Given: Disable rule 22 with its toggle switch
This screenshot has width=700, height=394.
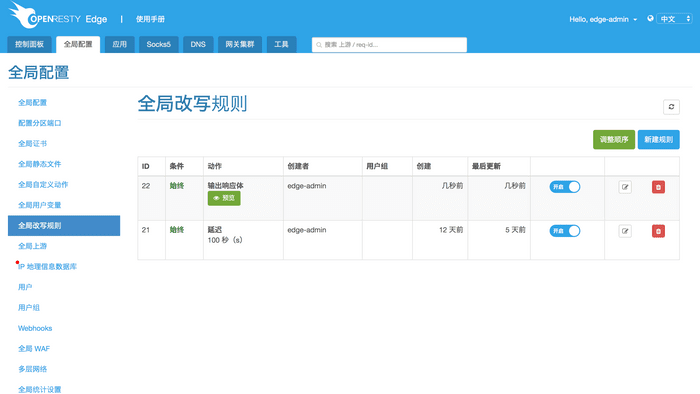Looking at the screenshot, I should coord(565,187).
